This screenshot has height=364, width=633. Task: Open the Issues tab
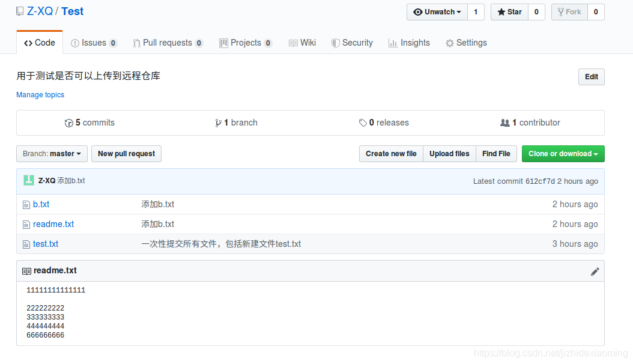94,43
